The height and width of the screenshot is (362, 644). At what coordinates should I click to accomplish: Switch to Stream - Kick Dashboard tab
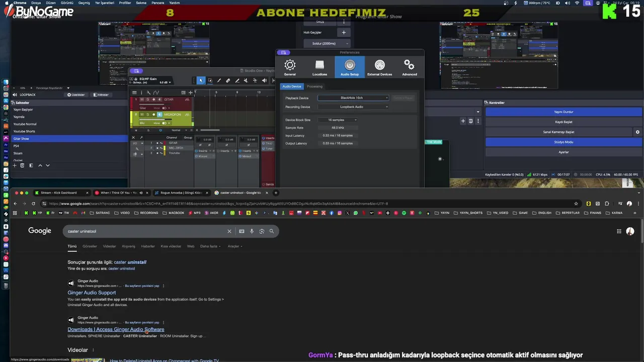(61, 193)
